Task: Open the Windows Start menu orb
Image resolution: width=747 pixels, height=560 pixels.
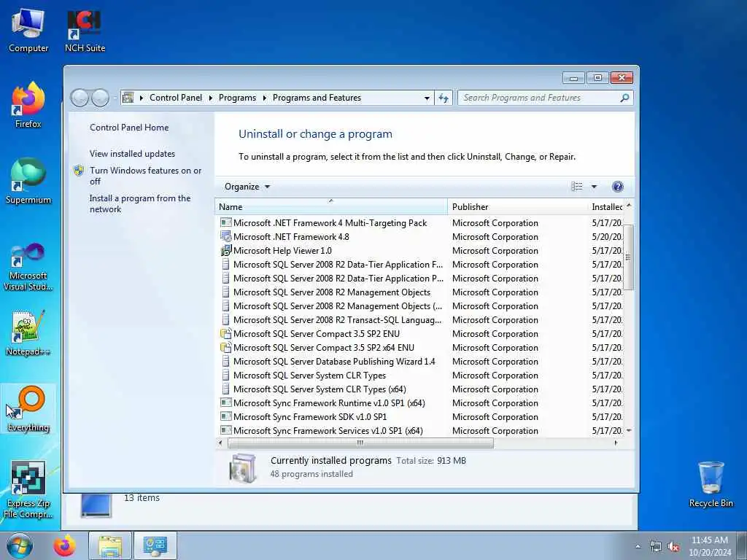Action: [20, 545]
